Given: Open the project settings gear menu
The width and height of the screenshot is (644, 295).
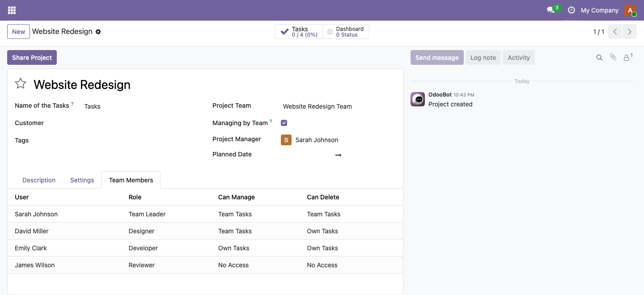Looking at the screenshot, I should pyautogui.click(x=98, y=32).
